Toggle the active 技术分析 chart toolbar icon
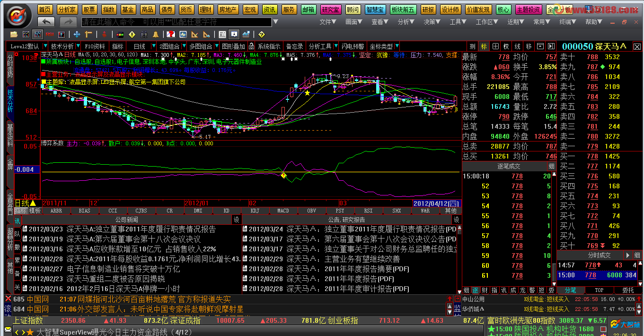Screen dimensions: 644x336 point(37,35)
